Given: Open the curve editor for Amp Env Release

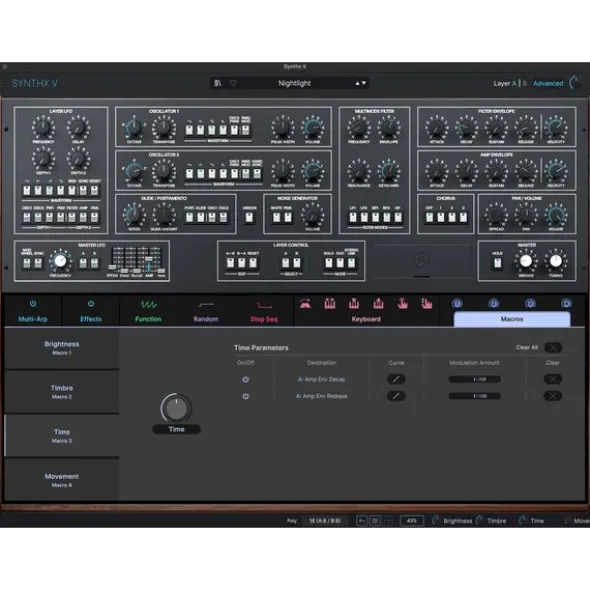Looking at the screenshot, I should point(396,396).
